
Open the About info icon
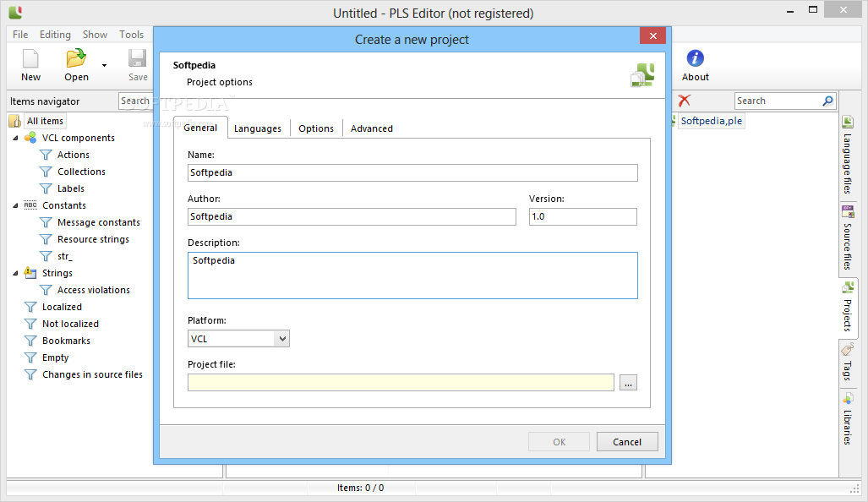tap(696, 58)
